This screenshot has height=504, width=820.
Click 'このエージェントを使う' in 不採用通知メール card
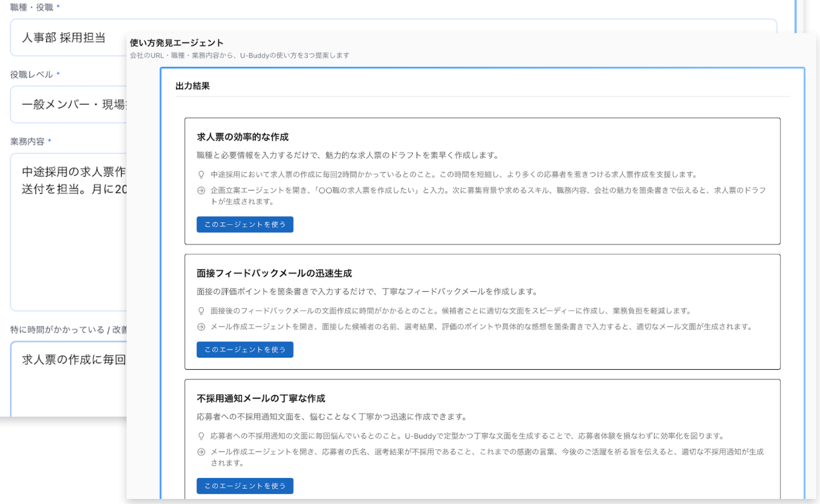point(244,486)
